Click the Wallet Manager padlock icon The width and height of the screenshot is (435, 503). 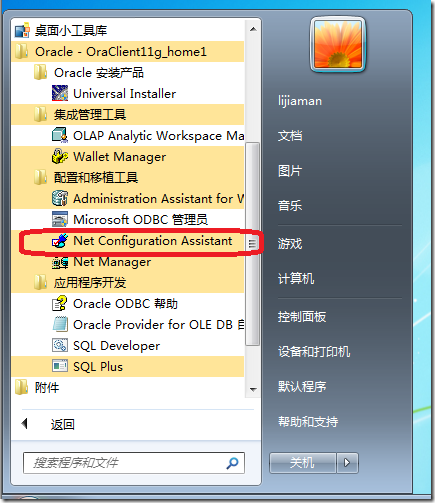(60, 156)
